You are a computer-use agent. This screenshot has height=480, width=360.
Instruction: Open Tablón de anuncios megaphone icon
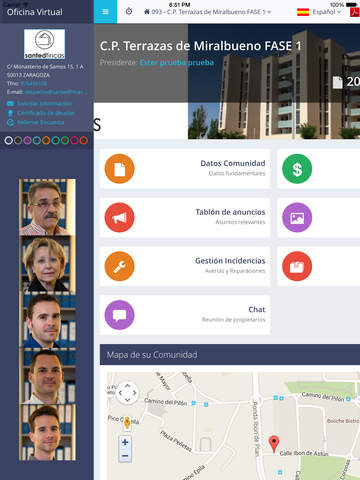coord(119,217)
